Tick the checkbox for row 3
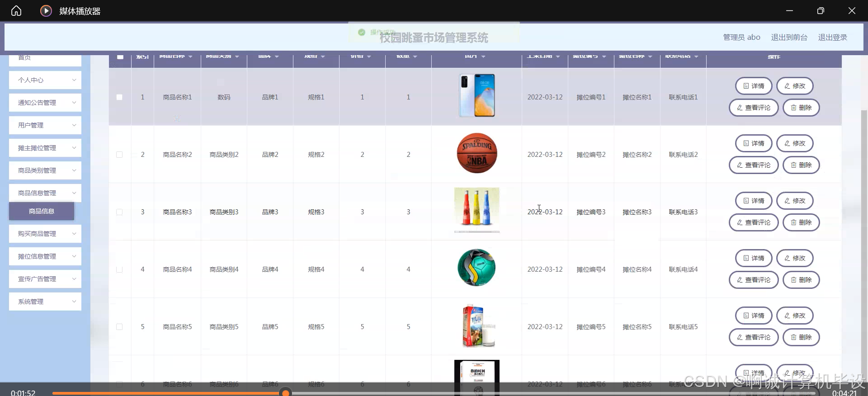This screenshot has width=868, height=396. (x=119, y=212)
